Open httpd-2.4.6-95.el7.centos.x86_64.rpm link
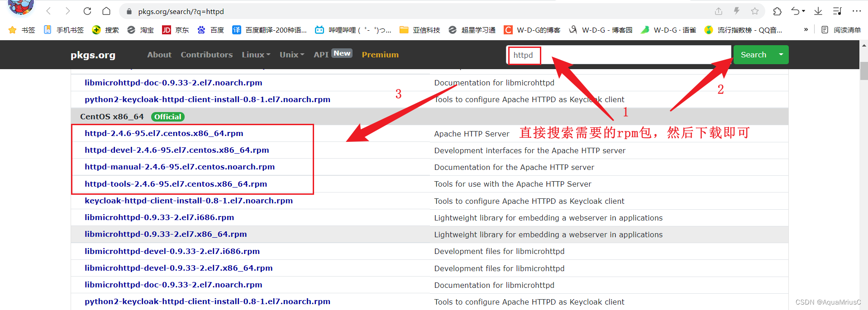The height and width of the screenshot is (310, 868). (164, 133)
